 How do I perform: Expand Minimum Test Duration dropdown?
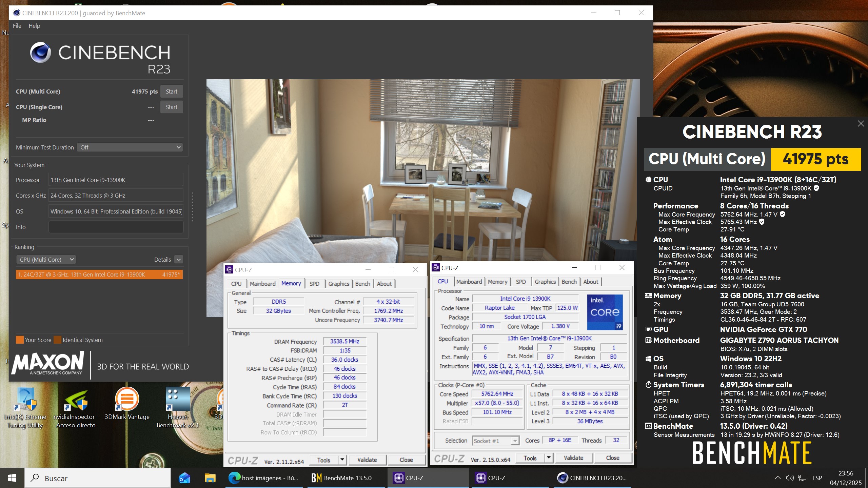[x=130, y=147]
